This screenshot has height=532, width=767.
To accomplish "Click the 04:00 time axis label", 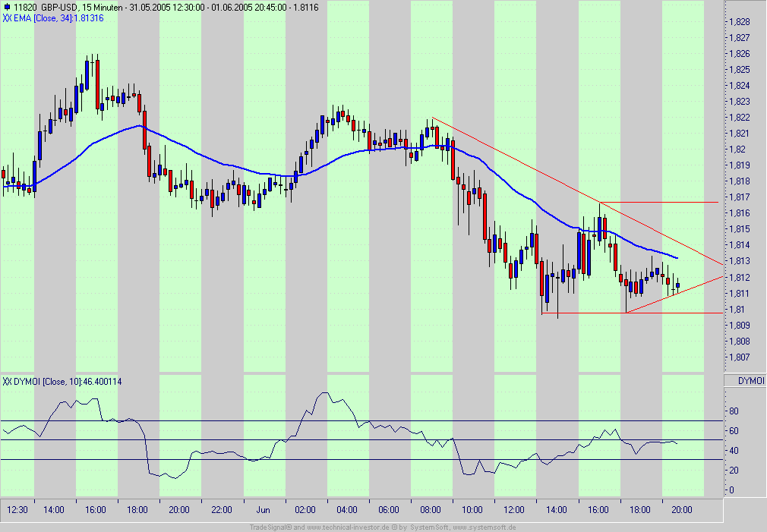I will pyautogui.click(x=347, y=510).
